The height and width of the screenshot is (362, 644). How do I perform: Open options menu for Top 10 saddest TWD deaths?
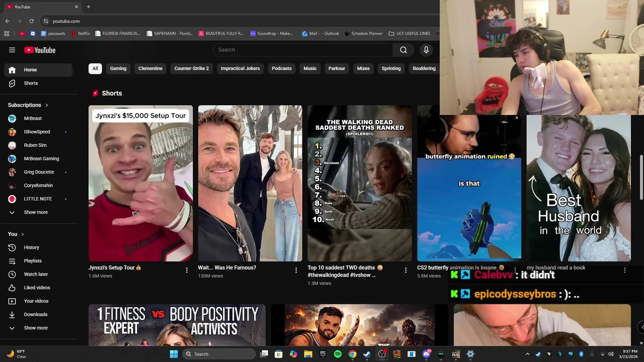(x=406, y=270)
